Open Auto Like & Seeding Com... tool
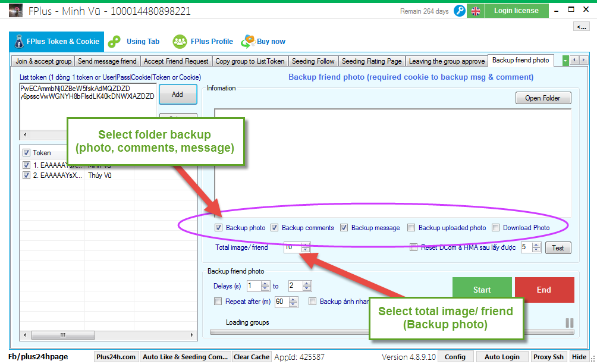 185,357
